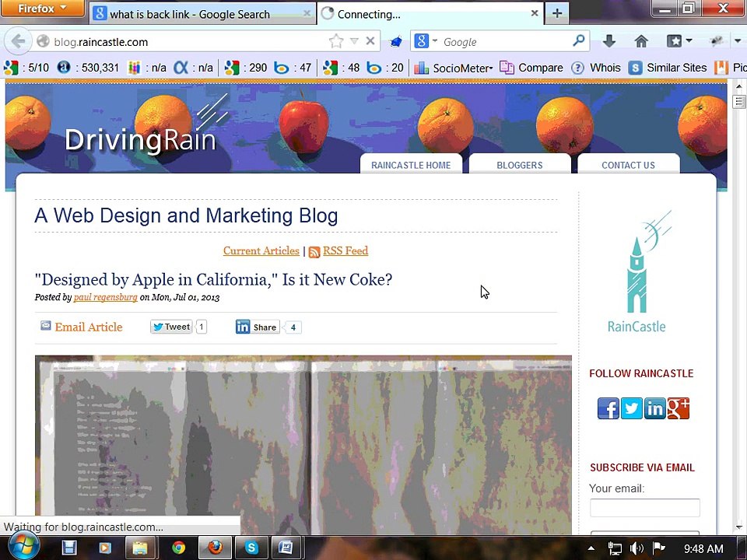Screen dimensions: 747x560
Task: Open the SocioMeter dropdown
Action: click(453, 68)
